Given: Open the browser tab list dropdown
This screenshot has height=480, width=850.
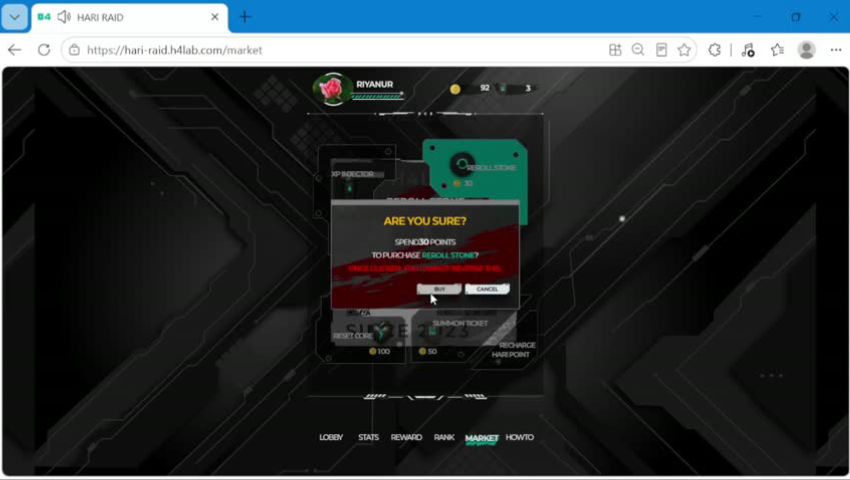Looking at the screenshot, I should coord(15,17).
